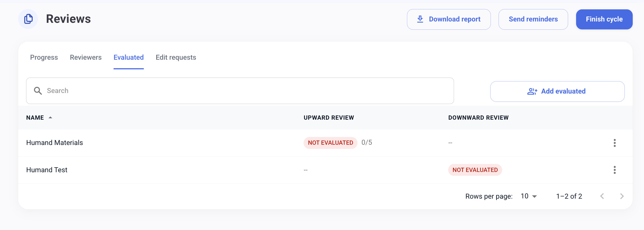Click Humand Materials Not Evaluated badge

(330, 143)
